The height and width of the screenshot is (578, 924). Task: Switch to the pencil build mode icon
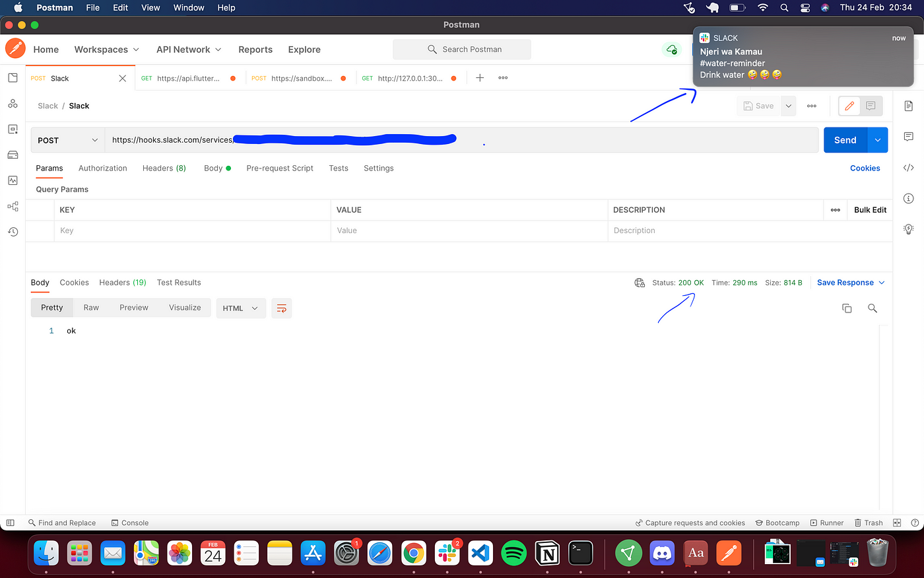[x=849, y=106]
